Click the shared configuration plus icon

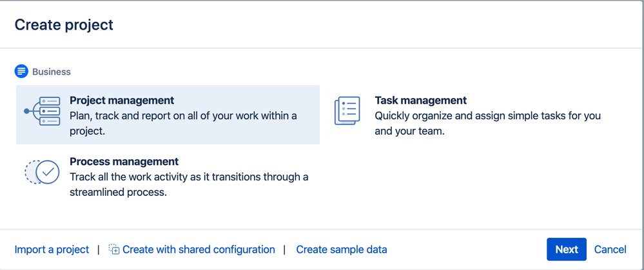pos(113,249)
